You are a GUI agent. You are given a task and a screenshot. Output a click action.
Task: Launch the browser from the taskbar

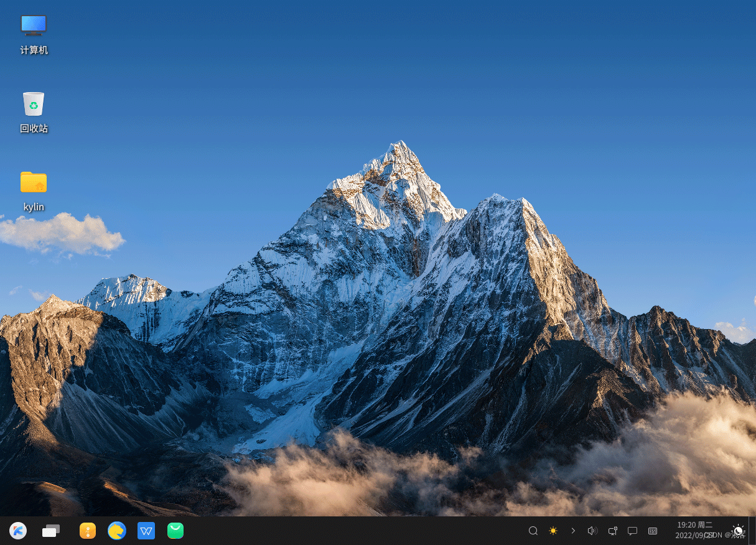(x=117, y=531)
